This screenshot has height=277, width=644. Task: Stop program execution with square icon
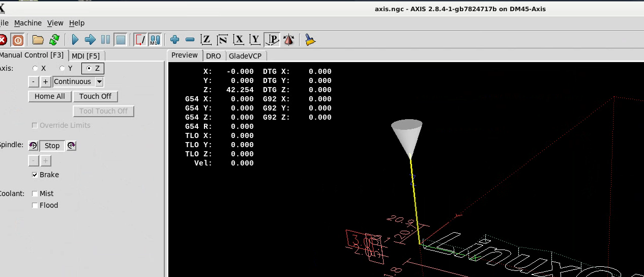[x=120, y=40]
